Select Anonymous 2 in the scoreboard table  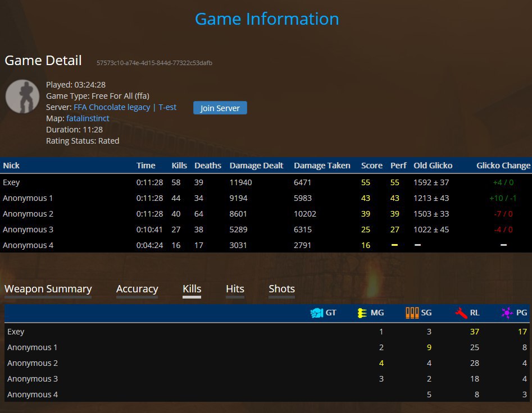[28, 214]
